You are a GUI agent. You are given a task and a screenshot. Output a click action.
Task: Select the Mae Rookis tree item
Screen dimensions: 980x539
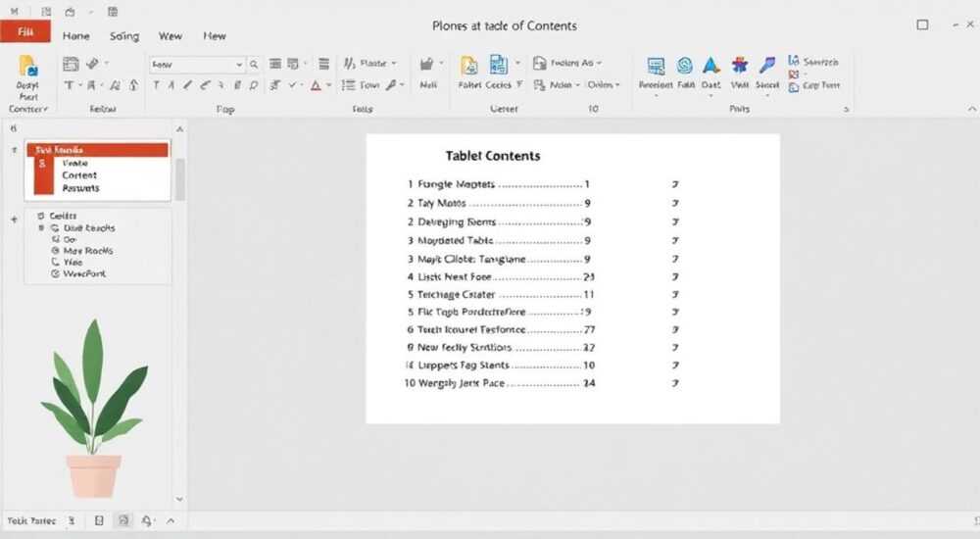87,251
